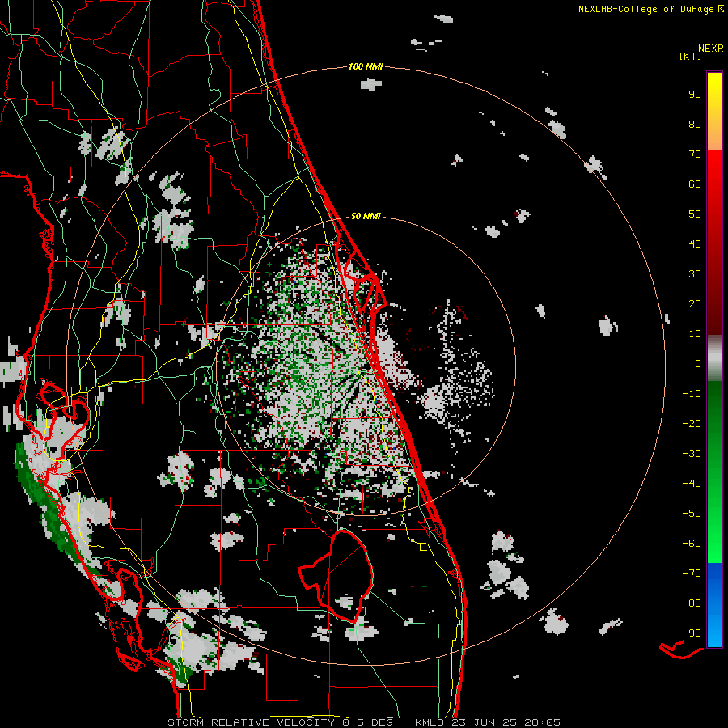
Task: Click the 20 value on velocity scale
Action: tap(695, 303)
